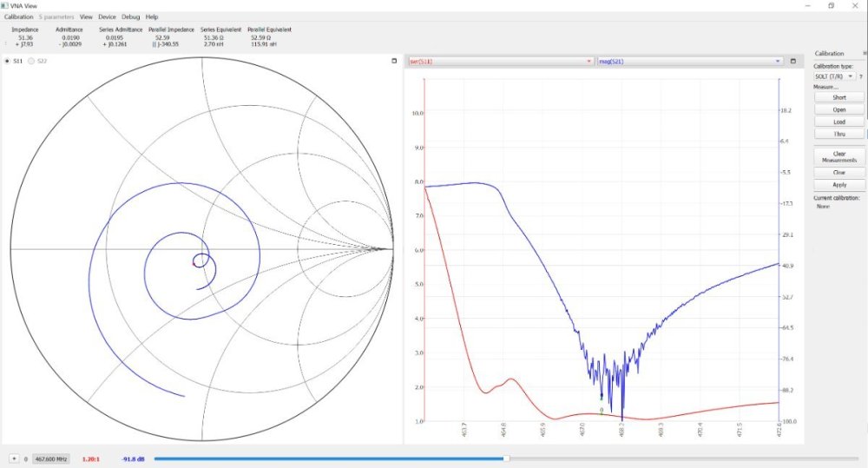Expand the SOLT (T/R) calibration type dropdown
This screenshot has width=868, height=468.
pyautogui.click(x=833, y=76)
